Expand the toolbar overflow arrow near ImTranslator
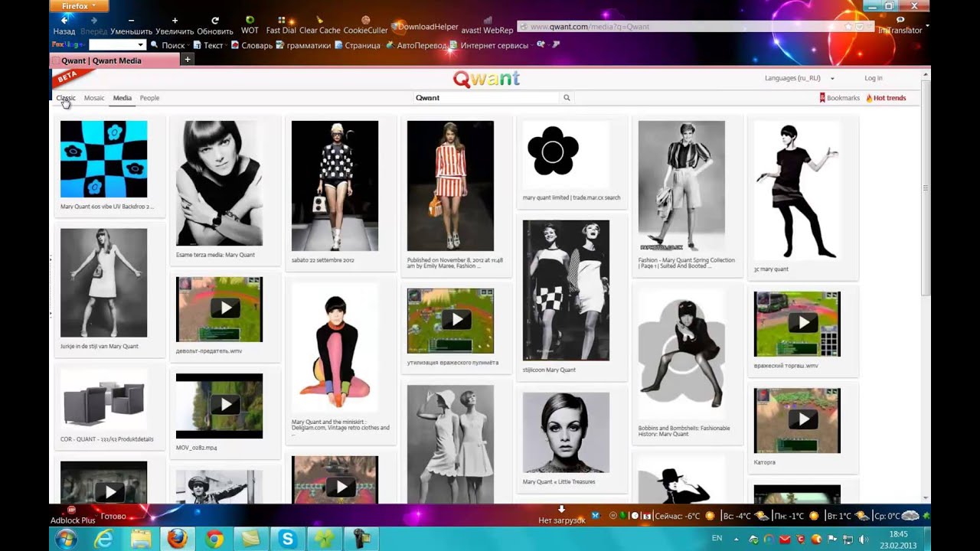The height and width of the screenshot is (551, 980). pyautogui.click(x=927, y=25)
